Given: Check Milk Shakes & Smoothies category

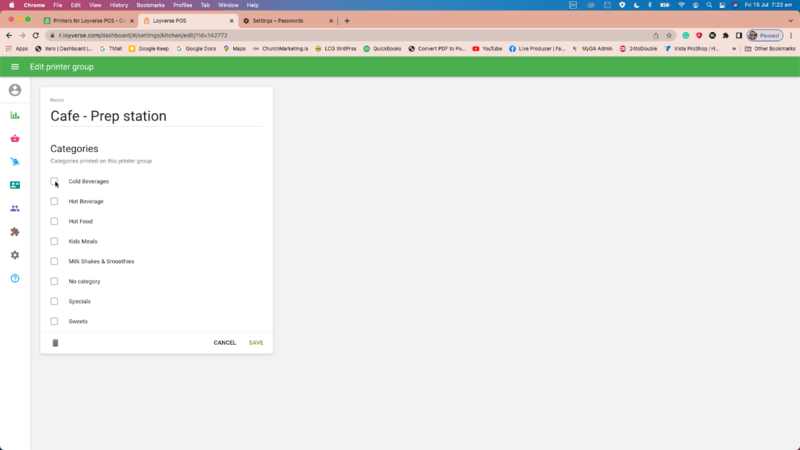Looking at the screenshot, I should 54,261.
